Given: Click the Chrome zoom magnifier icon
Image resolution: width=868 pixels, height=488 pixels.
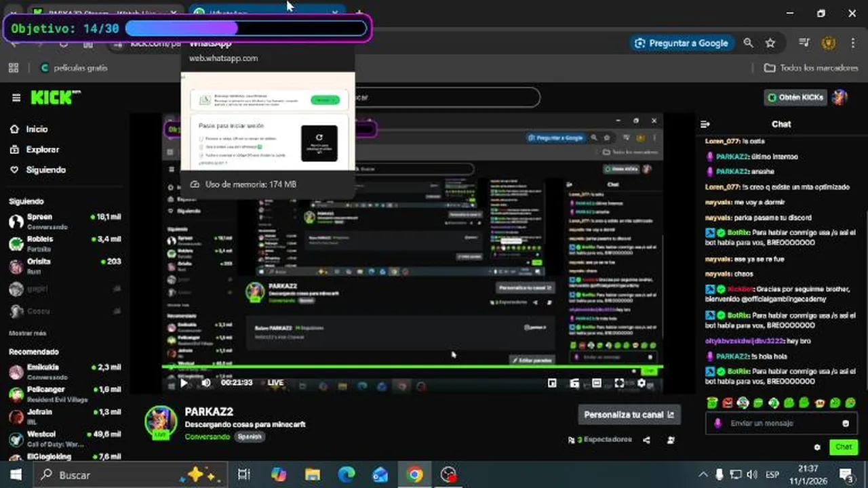Looking at the screenshot, I should (x=748, y=43).
